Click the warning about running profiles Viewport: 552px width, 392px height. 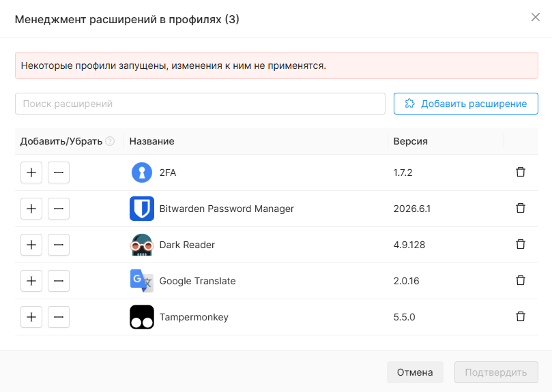pyautogui.click(x=277, y=65)
